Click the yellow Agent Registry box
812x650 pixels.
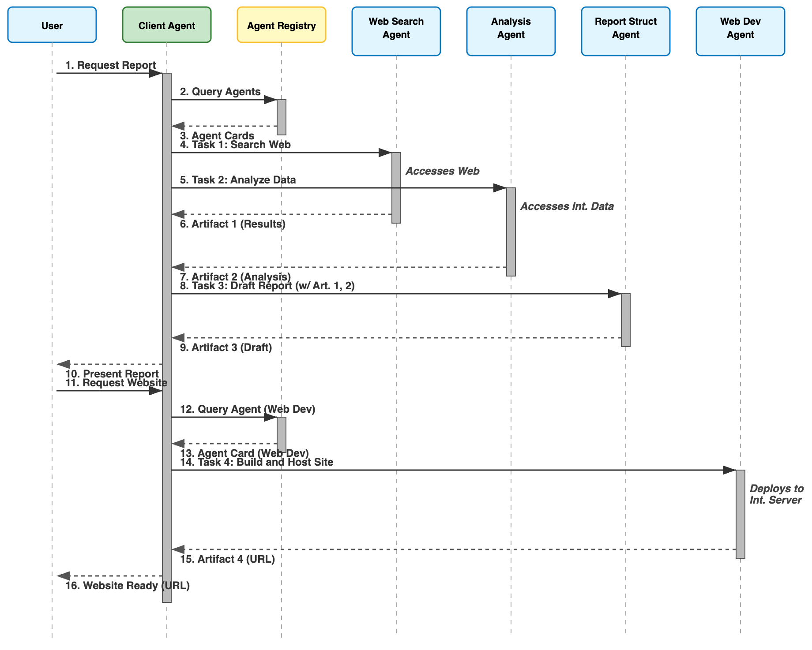pos(282,25)
